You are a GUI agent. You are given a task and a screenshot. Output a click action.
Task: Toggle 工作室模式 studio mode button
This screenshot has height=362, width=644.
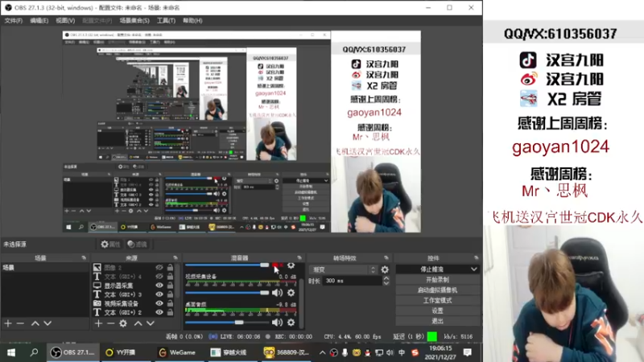tap(437, 300)
